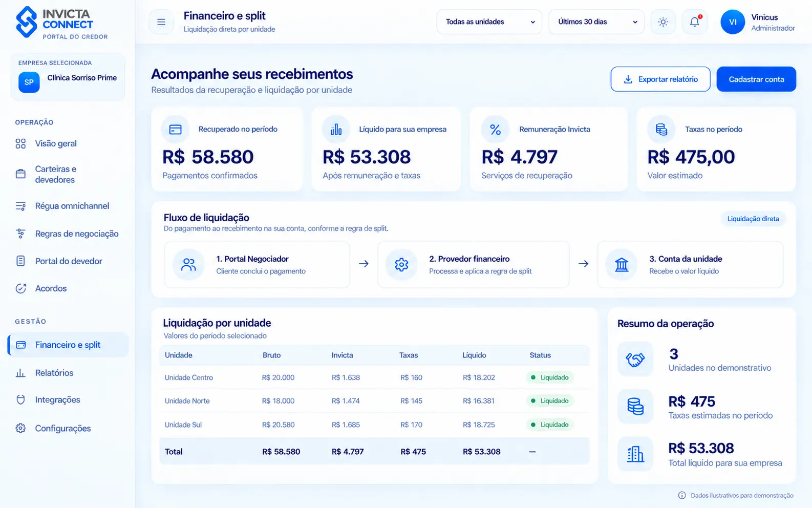Screen dimensions: 812x508
Task: Click the Status column header
Action: pyautogui.click(x=540, y=355)
